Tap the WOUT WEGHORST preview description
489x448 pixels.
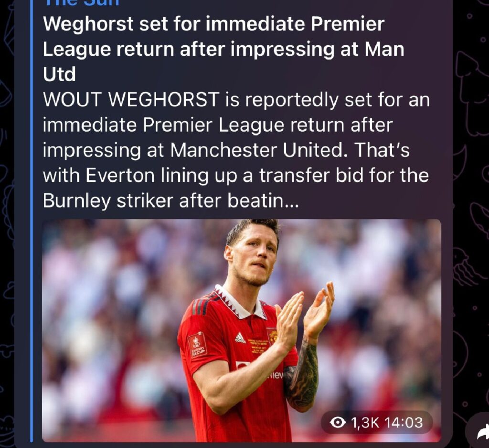click(236, 150)
